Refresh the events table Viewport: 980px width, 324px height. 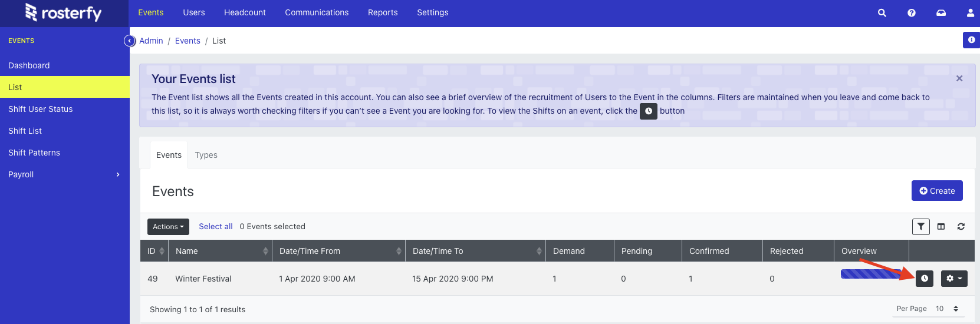(x=961, y=227)
